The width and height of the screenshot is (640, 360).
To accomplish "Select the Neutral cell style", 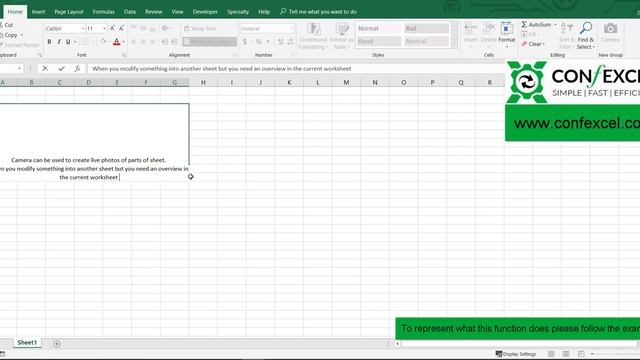I will click(x=427, y=41).
